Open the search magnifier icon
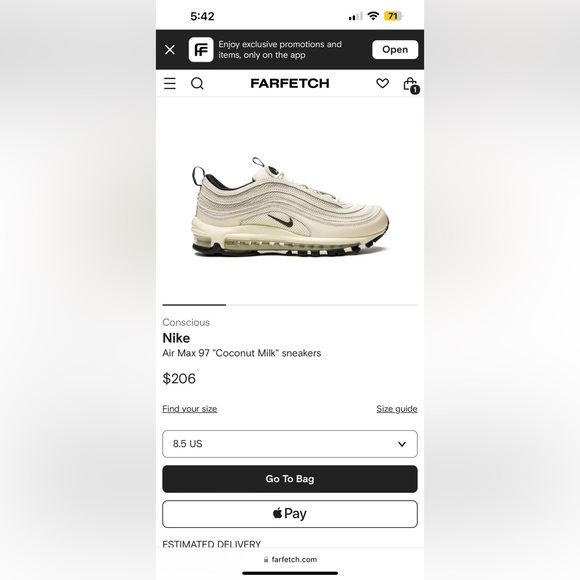 click(x=197, y=84)
